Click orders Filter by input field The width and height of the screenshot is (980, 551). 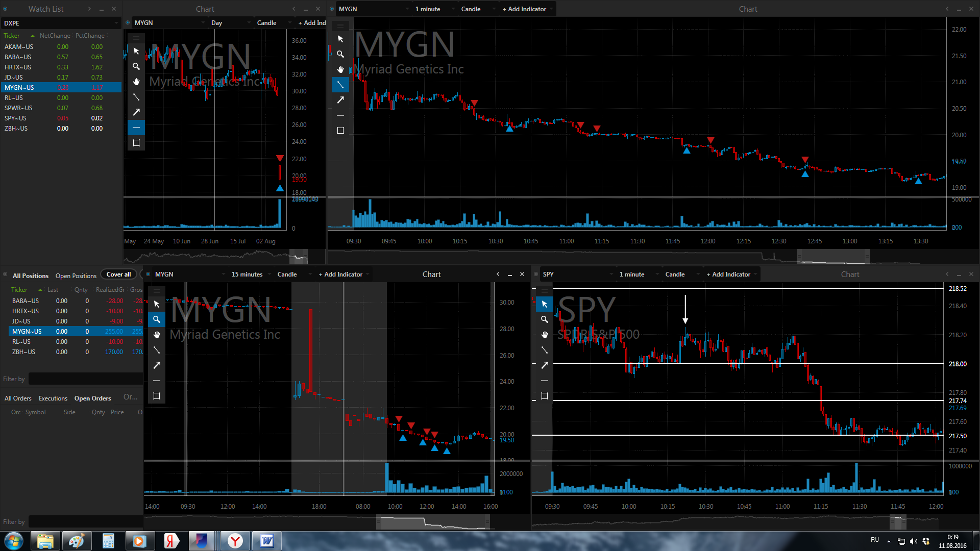point(86,521)
